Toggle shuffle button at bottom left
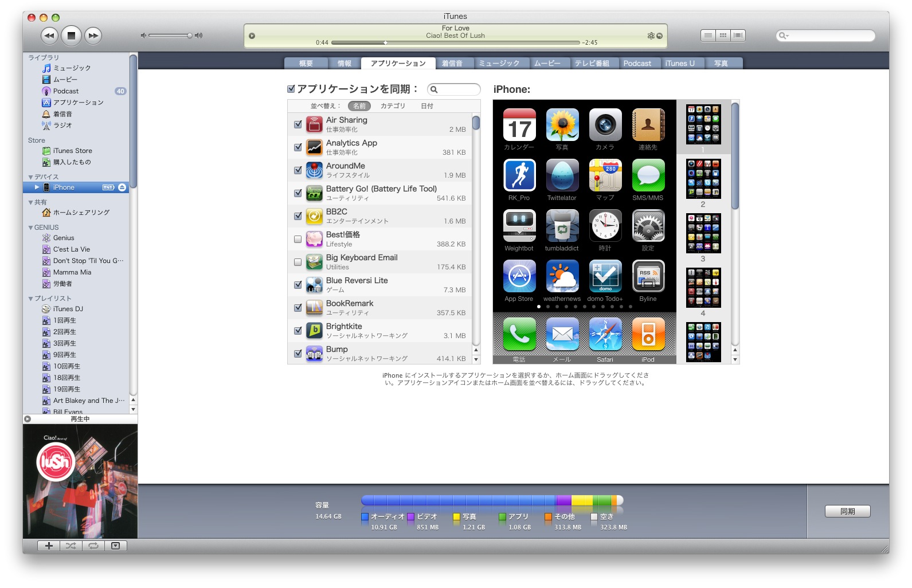 point(71,546)
